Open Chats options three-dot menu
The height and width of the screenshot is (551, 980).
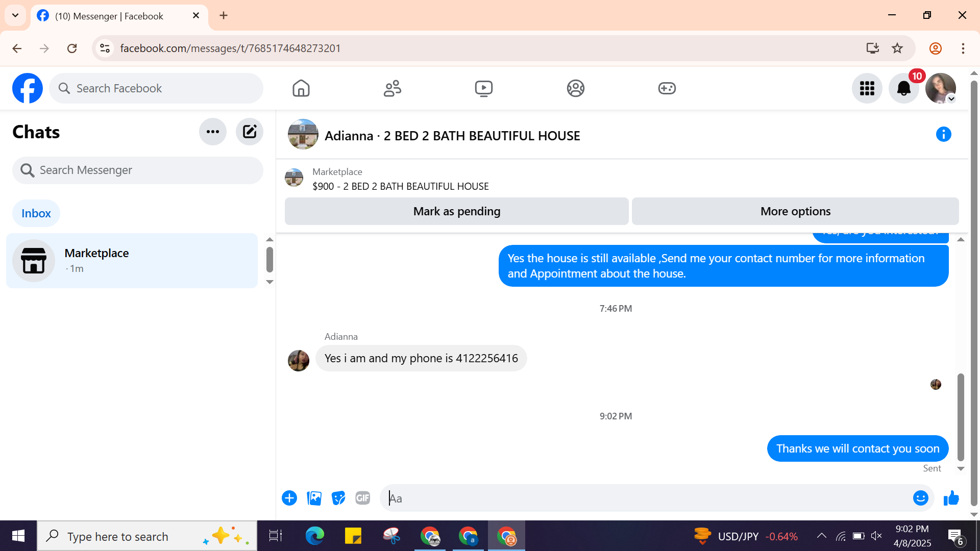click(x=212, y=132)
